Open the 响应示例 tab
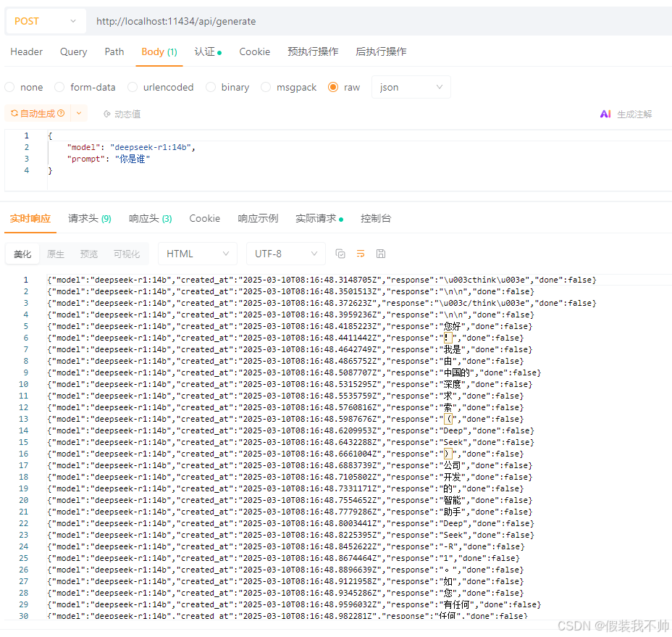Image resolution: width=672 pixels, height=637 pixels. (x=258, y=219)
